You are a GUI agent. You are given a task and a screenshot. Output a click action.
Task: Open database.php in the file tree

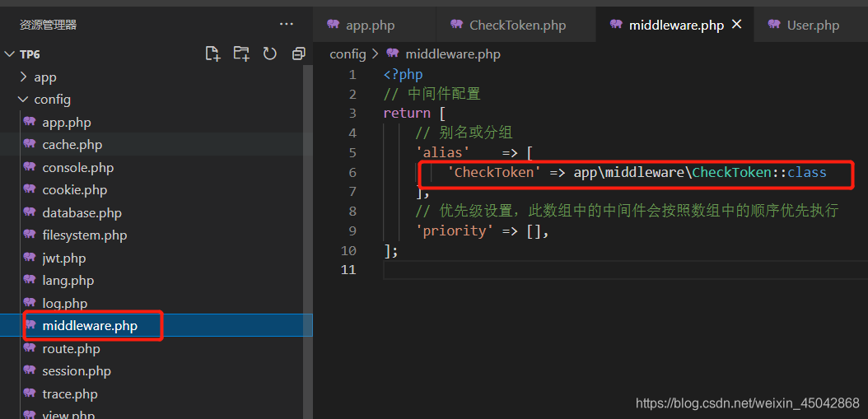click(82, 212)
